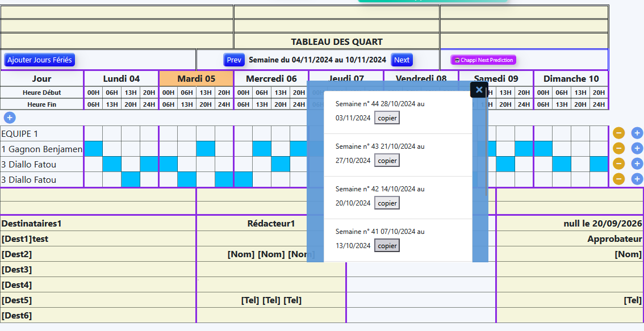Viewport: 644px width, 331px height.
Task: Toggle Diallo Fatou's blue Mardi 06H shift cell
Action: 187,179
